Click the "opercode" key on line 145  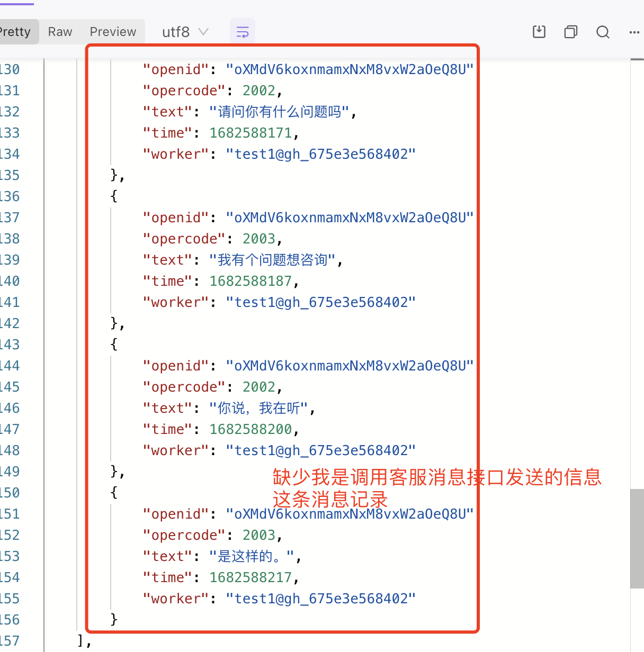click(184, 387)
